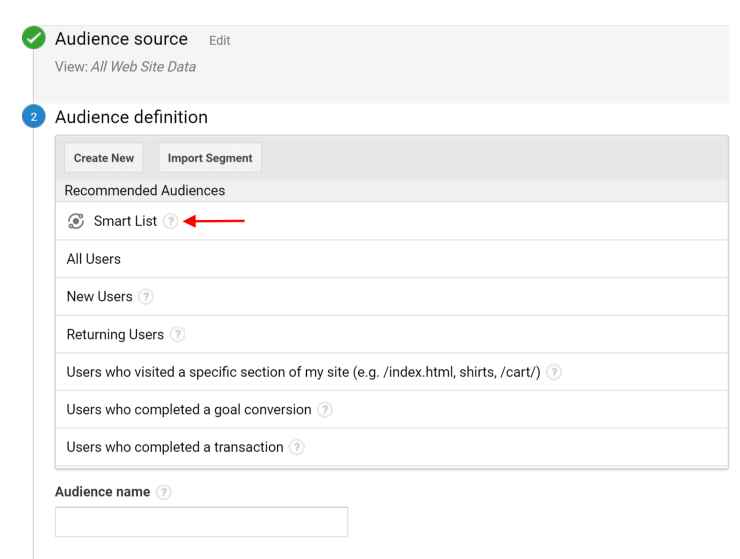The width and height of the screenshot is (740, 559).
Task: Click the blue step 2 circle
Action: click(x=34, y=117)
